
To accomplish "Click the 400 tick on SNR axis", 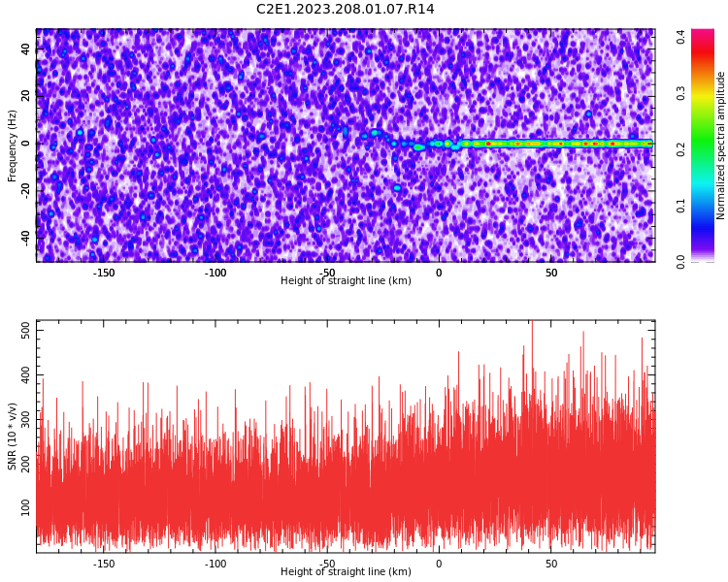I will point(26,374).
